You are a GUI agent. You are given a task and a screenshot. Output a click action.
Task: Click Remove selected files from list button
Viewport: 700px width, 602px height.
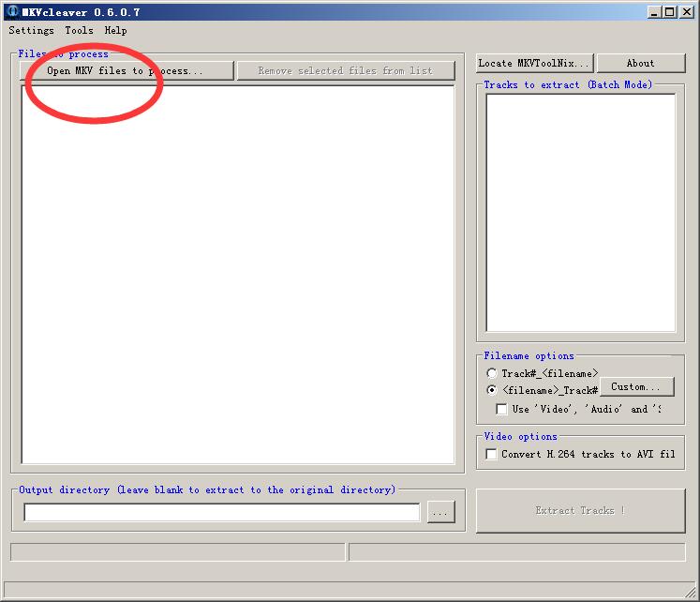click(x=346, y=70)
